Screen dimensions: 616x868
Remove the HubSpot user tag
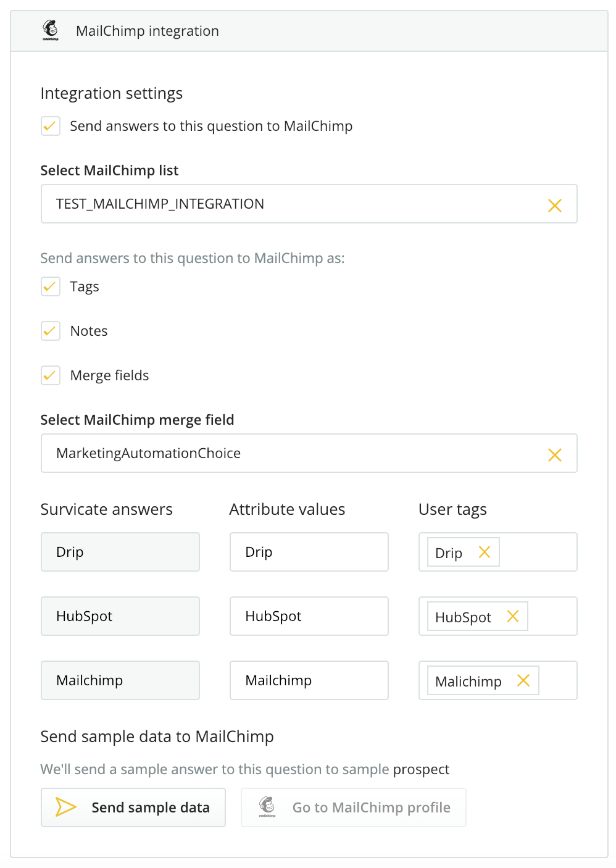[513, 616]
